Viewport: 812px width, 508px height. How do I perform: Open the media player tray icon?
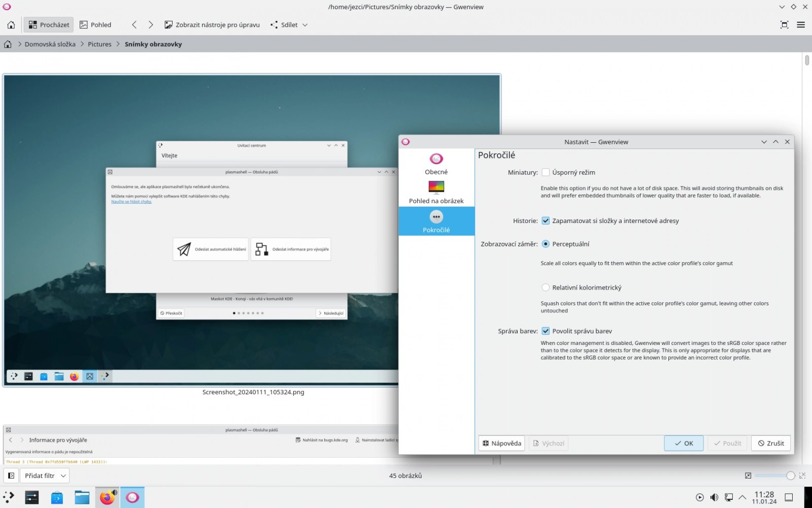click(700, 497)
